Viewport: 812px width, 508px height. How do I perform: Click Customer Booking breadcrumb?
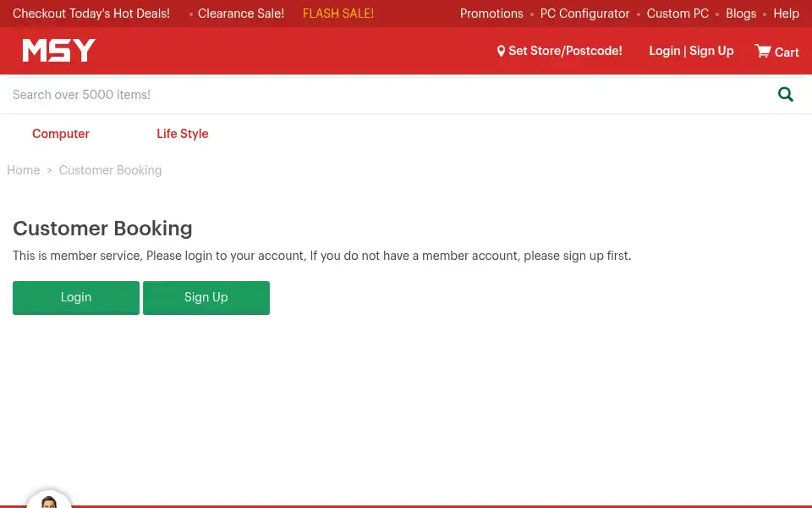pos(110,170)
